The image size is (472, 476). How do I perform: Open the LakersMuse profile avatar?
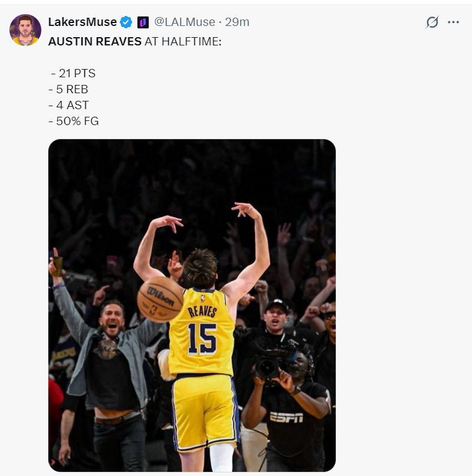pos(25,30)
